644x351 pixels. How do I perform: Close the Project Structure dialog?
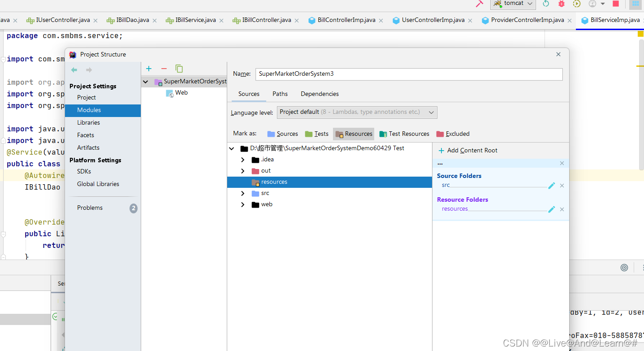tap(558, 54)
